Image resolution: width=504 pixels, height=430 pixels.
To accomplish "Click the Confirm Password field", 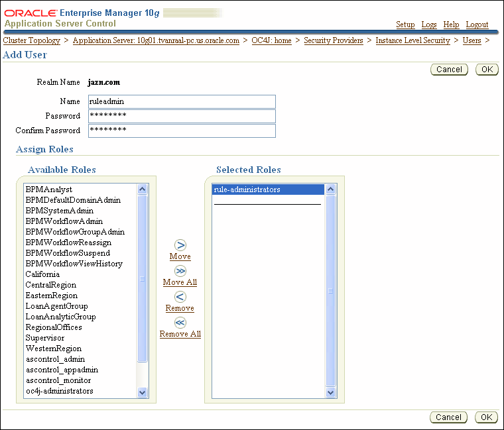I will (182, 131).
